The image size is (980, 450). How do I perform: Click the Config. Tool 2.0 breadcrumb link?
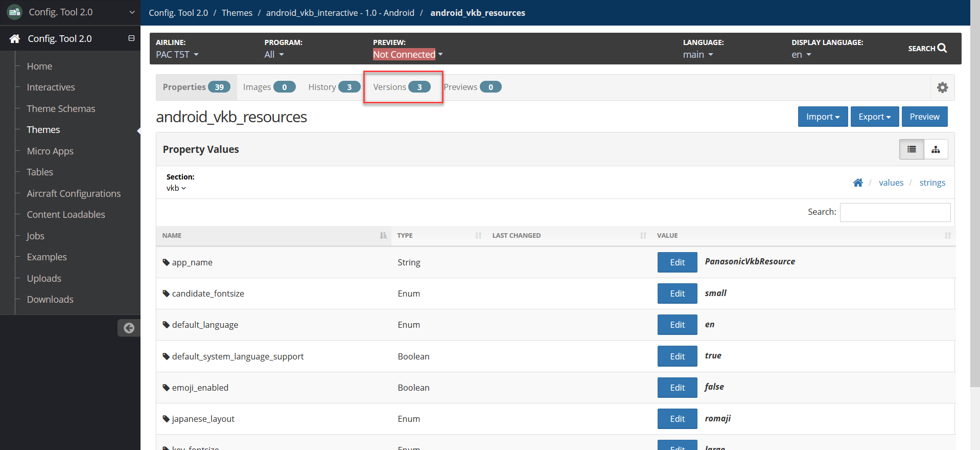178,13
